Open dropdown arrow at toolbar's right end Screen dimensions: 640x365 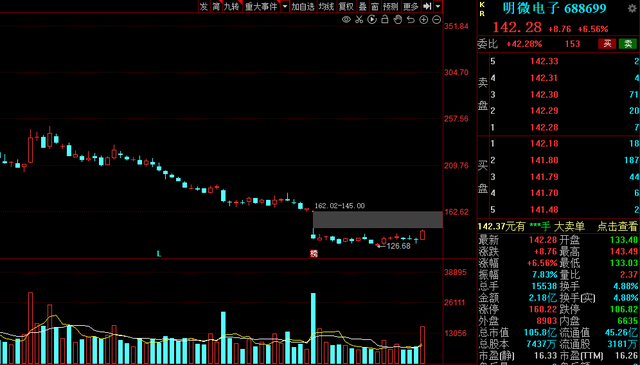[x=438, y=6]
